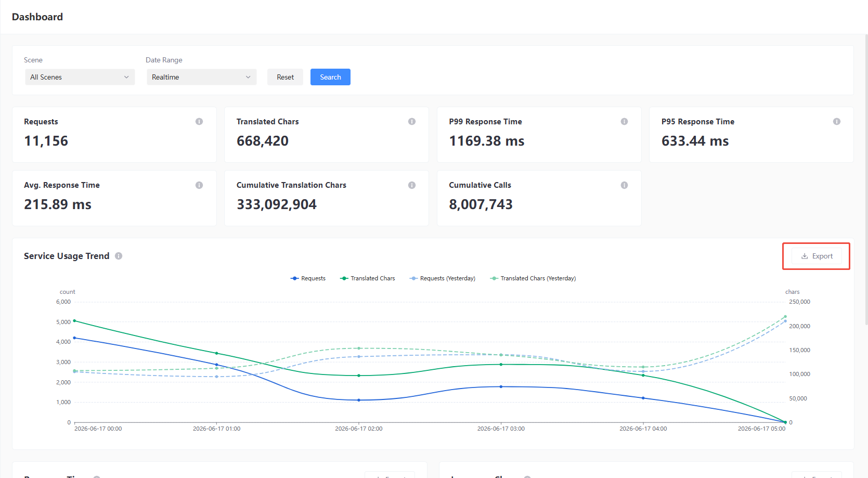Select the 02:00 Requests data point
Viewport: 868px width, 478px height.
click(359, 400)
